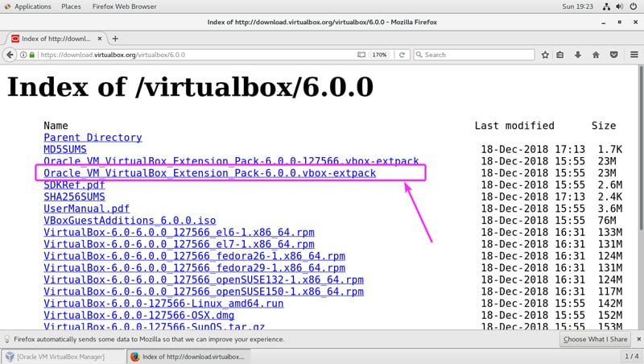Click the 1.7K size for MD5SUMS
This screenshot has width=644, height=364.
[610, 150]
